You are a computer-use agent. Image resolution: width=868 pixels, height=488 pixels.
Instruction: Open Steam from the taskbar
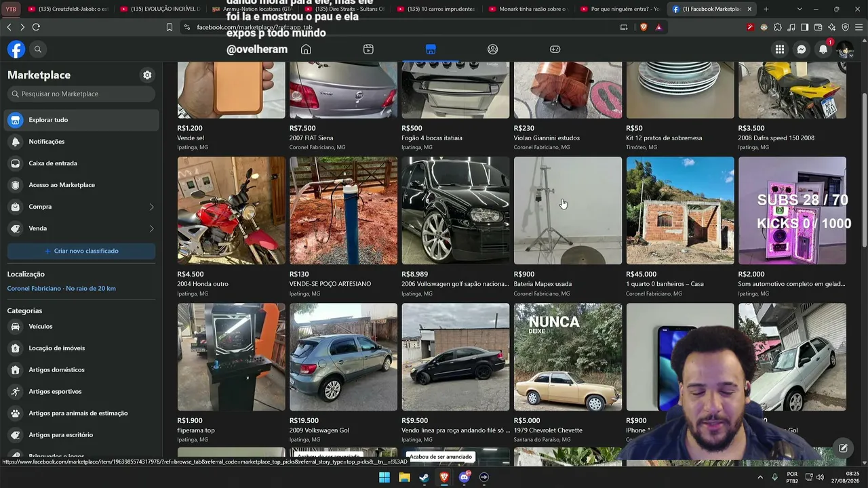pyautogui.click(x=424, y=477)
